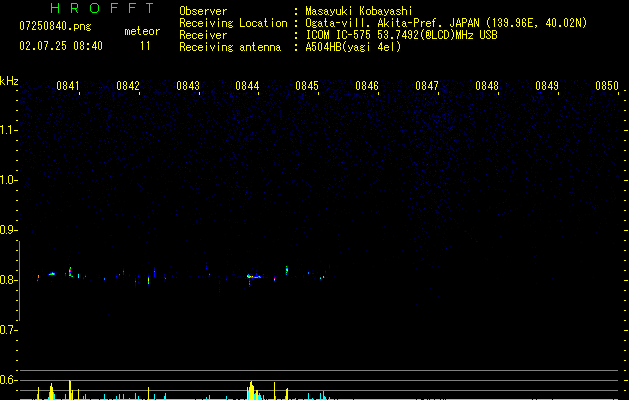629x400 pixels.
Task: Click the Receiving antenna label
Action: coord(230,47)
